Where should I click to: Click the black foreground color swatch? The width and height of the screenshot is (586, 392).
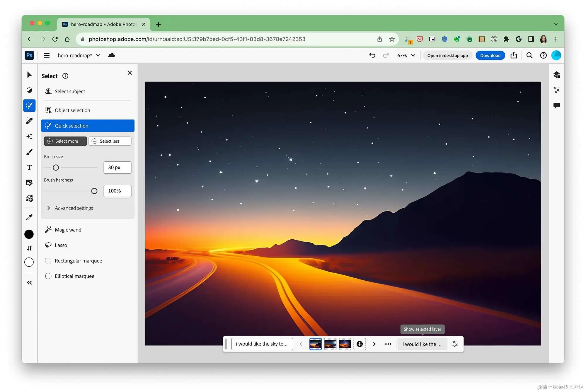[29, 234]
